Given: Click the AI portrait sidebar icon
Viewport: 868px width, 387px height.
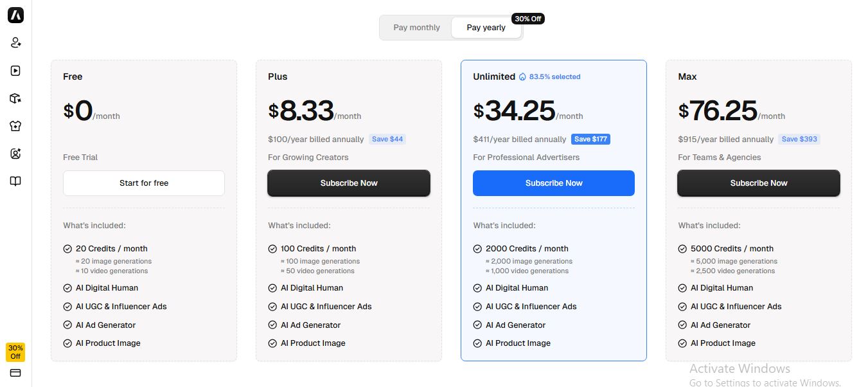Looking at the screenshot, I should coord(16,154).
